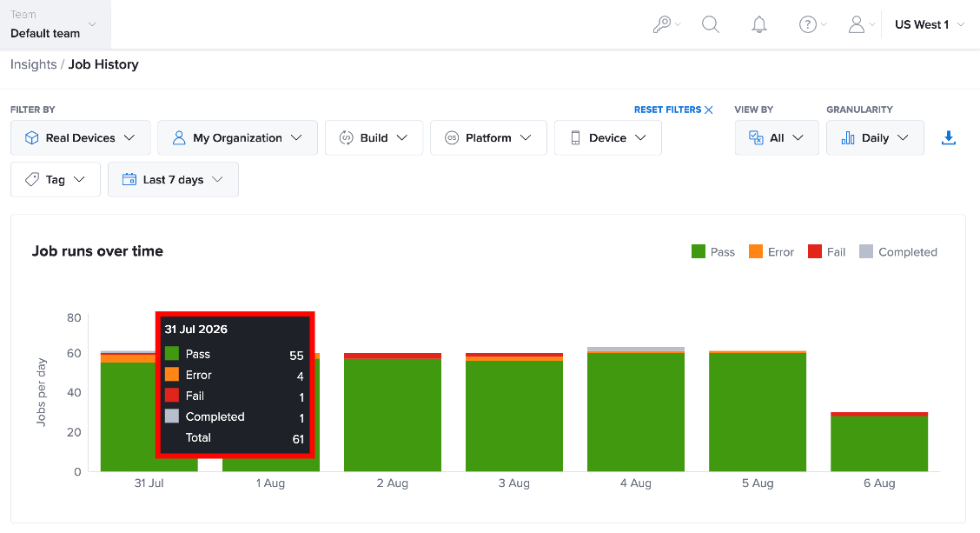Switch the Default team selector
980x533 pixels.
[55, 24]
